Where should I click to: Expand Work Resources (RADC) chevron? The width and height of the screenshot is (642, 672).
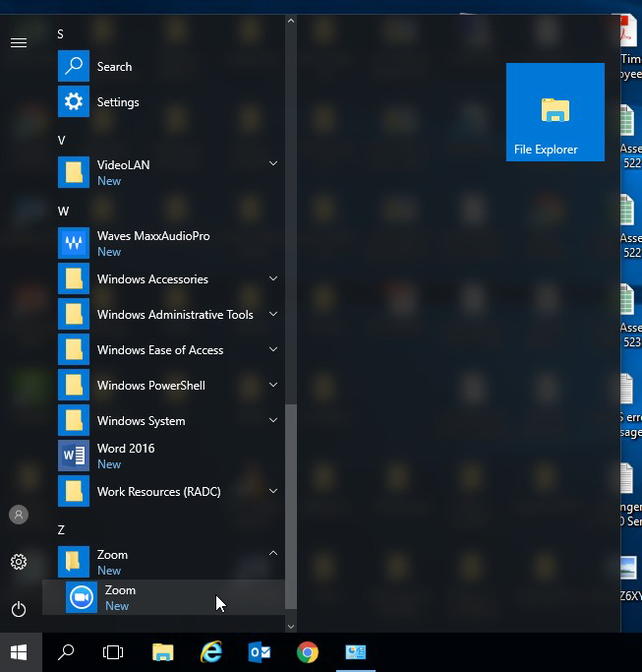(272, 491)
